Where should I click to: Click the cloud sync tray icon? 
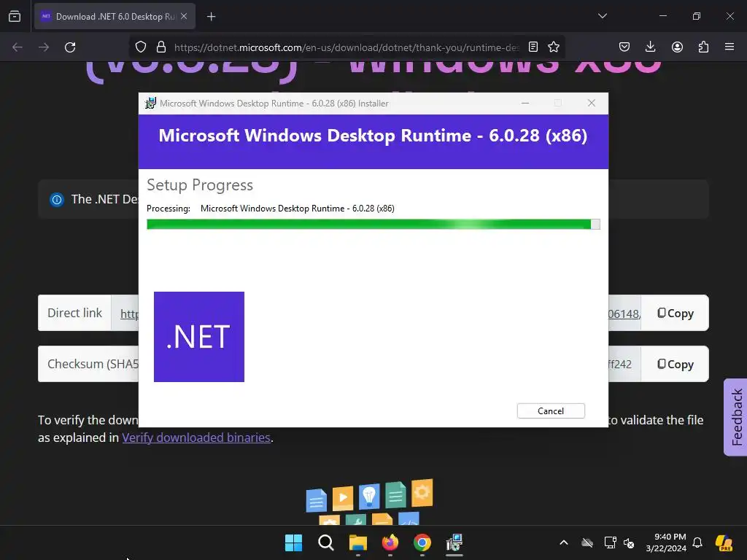[x=587, y=542]
